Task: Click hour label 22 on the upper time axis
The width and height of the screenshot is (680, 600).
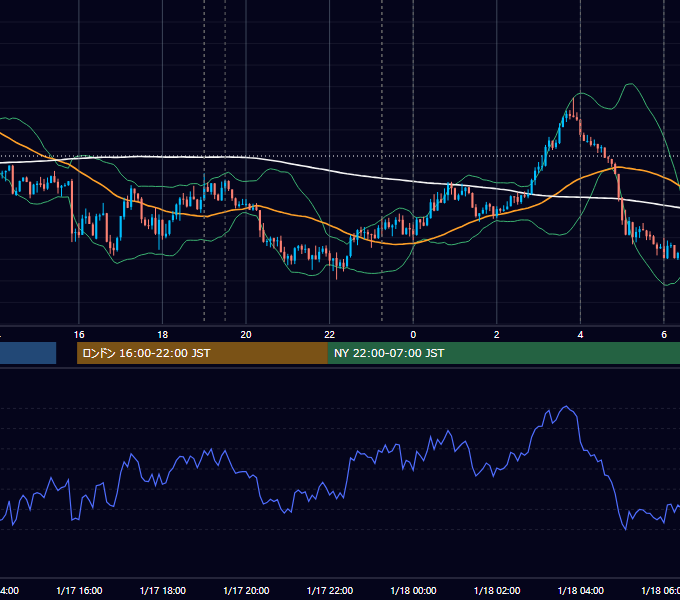Action: [330, 335]
